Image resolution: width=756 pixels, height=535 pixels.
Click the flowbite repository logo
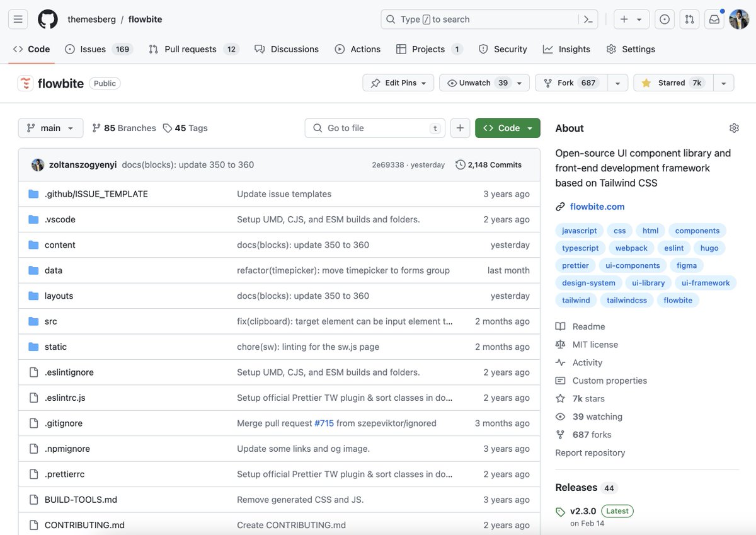point(25,83)
